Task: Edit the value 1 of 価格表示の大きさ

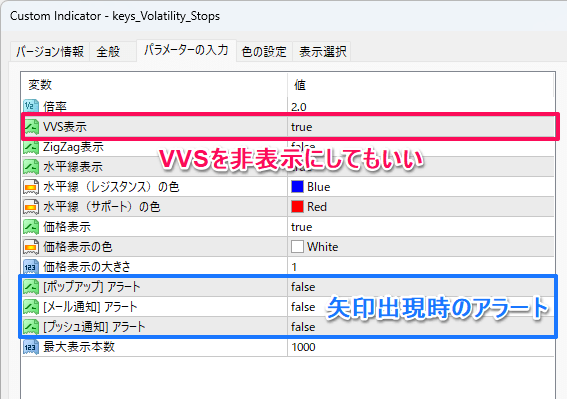Action: click(x=294, y=267)
